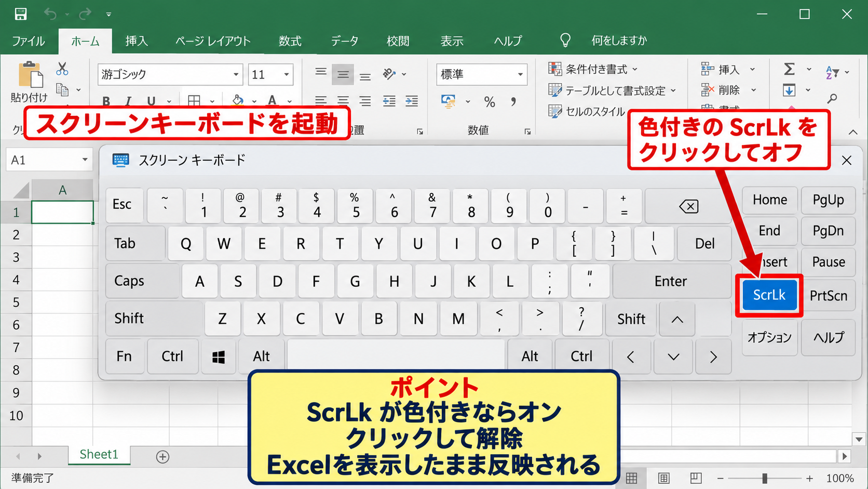The height and width of the screenshot is (489, 868).
Task: Click the Cut scissors icon
Action: point(62,69)
